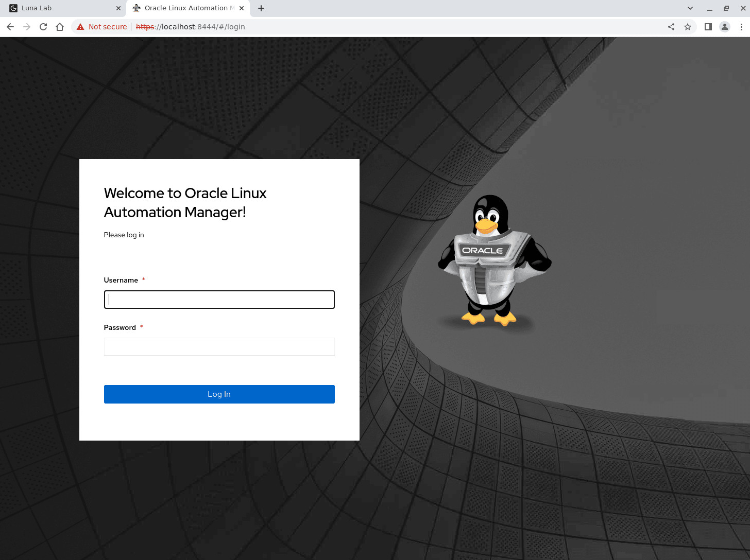750x560 pixels.
Task: Click the Not secure warning icon
Action: (80, 27)
